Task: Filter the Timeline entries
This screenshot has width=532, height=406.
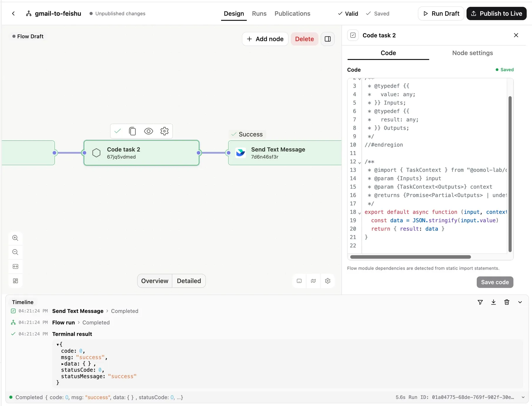Action: point(480,302)
